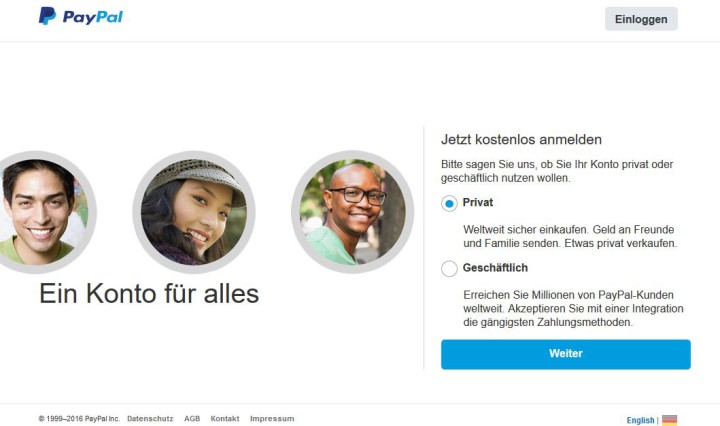
Task: Click the Geschäftlich option label
Action: tap(495, 268)
